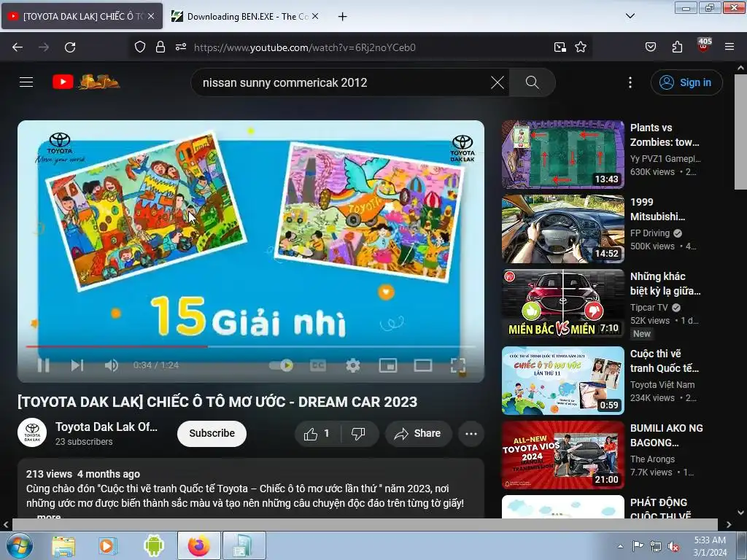Viewport: 747px width, 560px height.
Task: Go to YouTube home via logo
Action: [86, 82]
